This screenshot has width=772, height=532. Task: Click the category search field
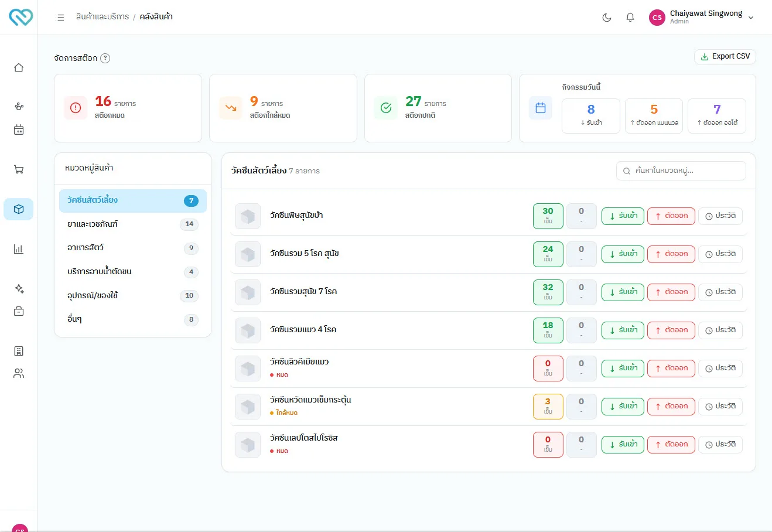681,170
